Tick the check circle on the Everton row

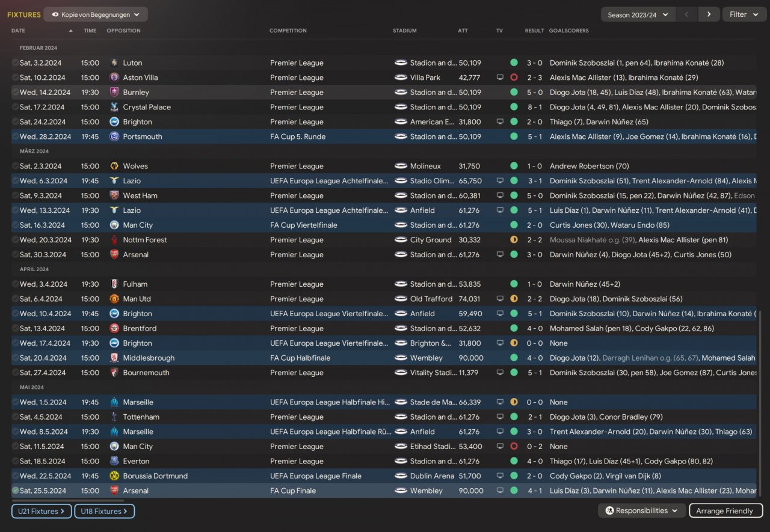pos(15,461)
